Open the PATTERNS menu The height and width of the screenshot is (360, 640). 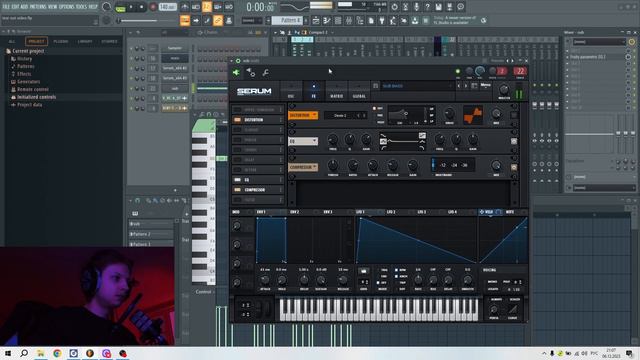coord(38,7)
